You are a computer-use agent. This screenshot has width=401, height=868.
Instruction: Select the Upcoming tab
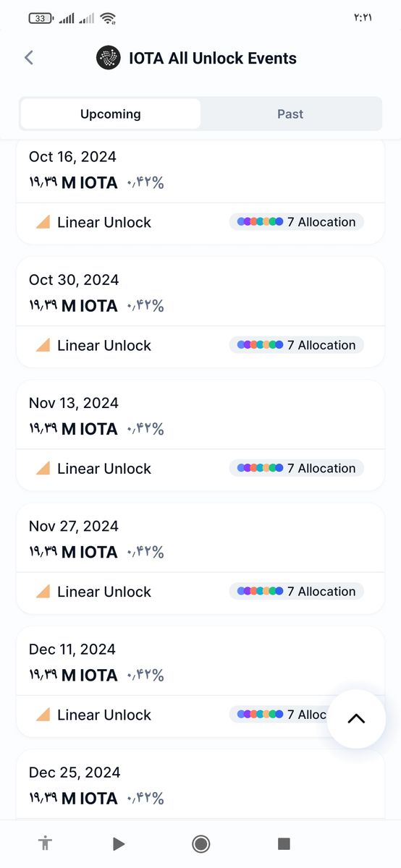[111, 114]
